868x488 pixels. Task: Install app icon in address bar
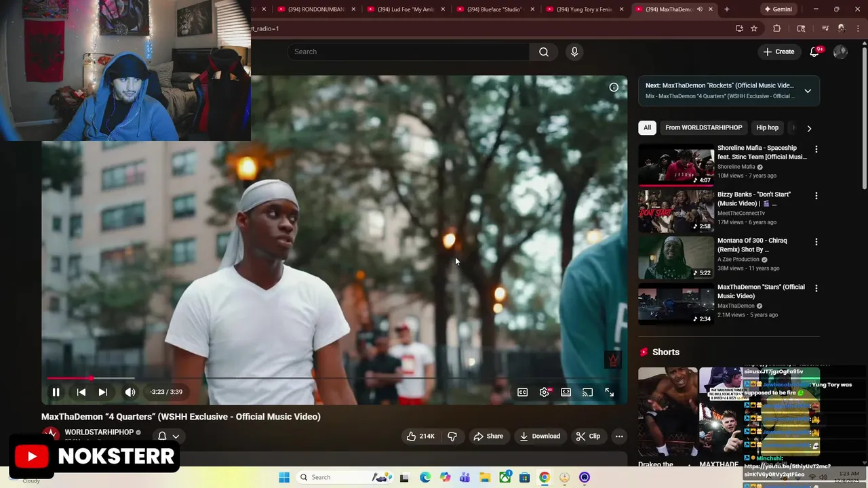(x=739, y=28)
